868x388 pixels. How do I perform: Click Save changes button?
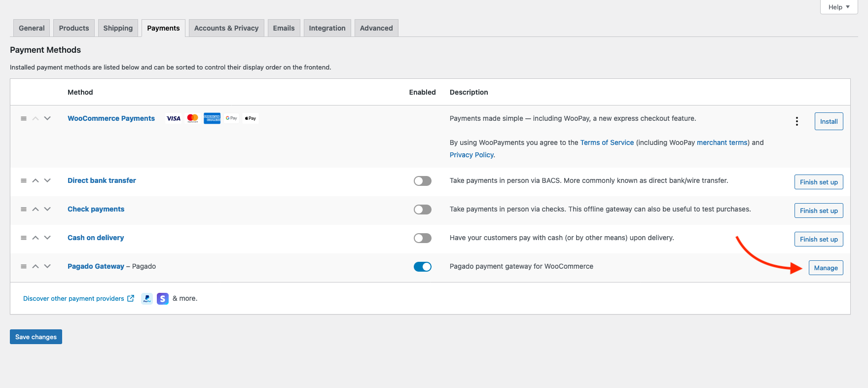coord(36,337)
